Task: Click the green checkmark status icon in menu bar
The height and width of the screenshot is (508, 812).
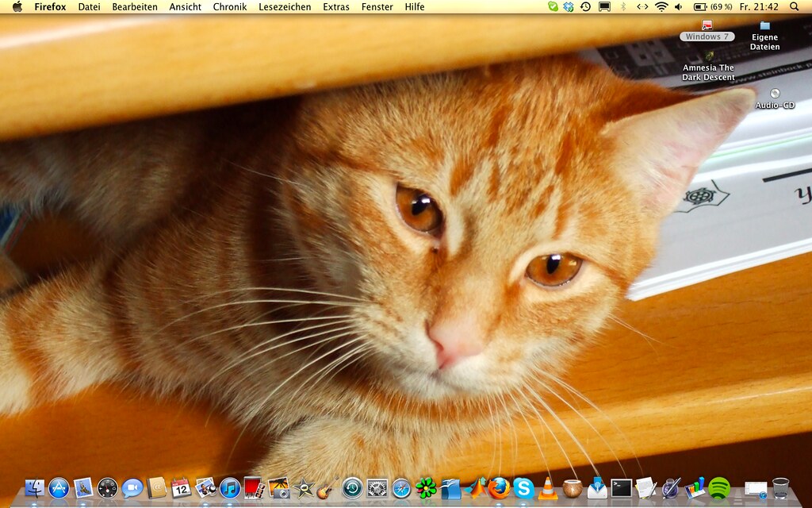Action: point(553,6)
